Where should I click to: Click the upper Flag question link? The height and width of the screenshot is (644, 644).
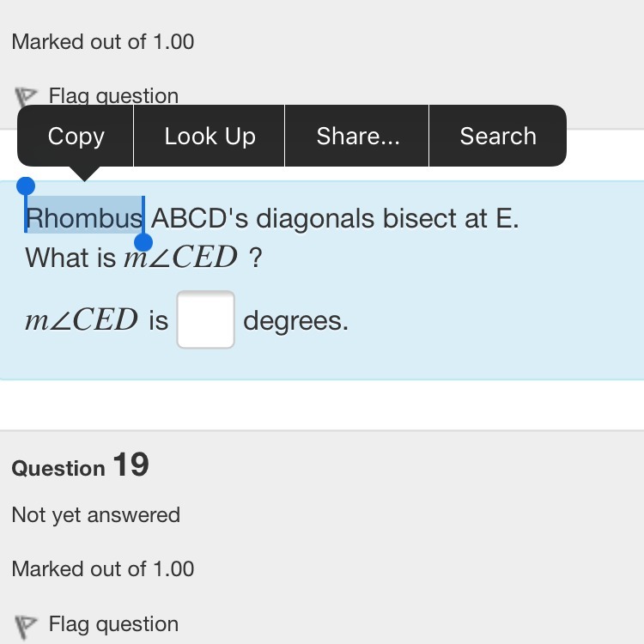pos(113,96)
